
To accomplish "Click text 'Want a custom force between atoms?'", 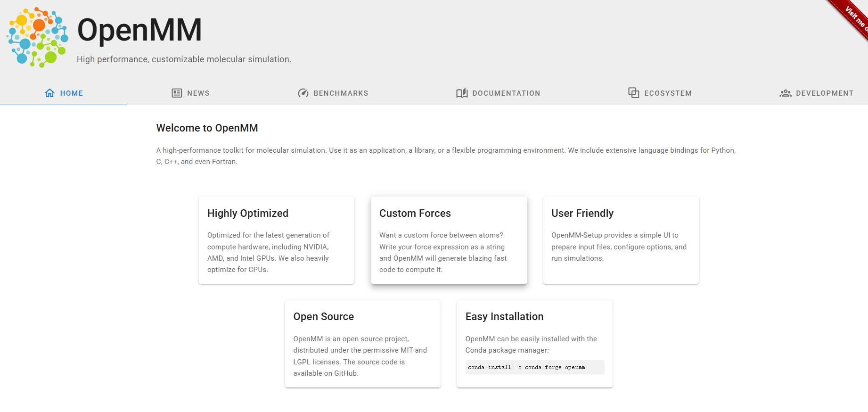I will [441, 235].
